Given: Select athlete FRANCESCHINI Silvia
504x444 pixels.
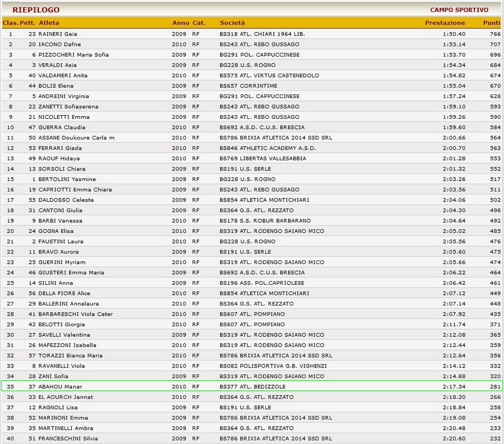Looking at the screenshot, I should click(68, 439).
